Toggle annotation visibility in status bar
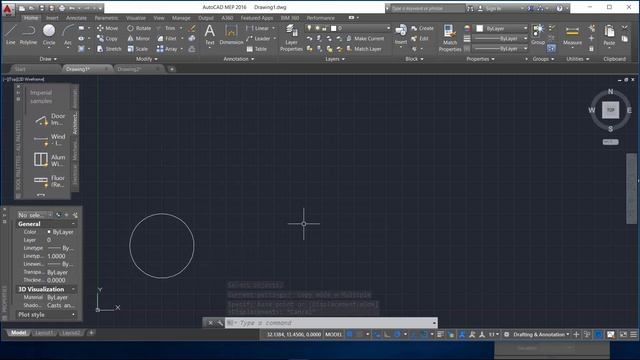This screenshot has height=360, width=640. [462, 334]
